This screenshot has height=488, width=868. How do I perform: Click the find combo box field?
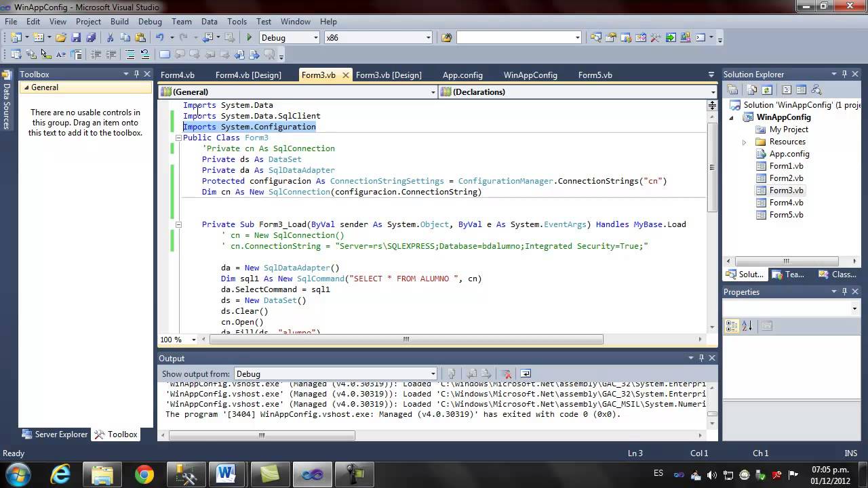pyautogui.click(x=519, y=37)
